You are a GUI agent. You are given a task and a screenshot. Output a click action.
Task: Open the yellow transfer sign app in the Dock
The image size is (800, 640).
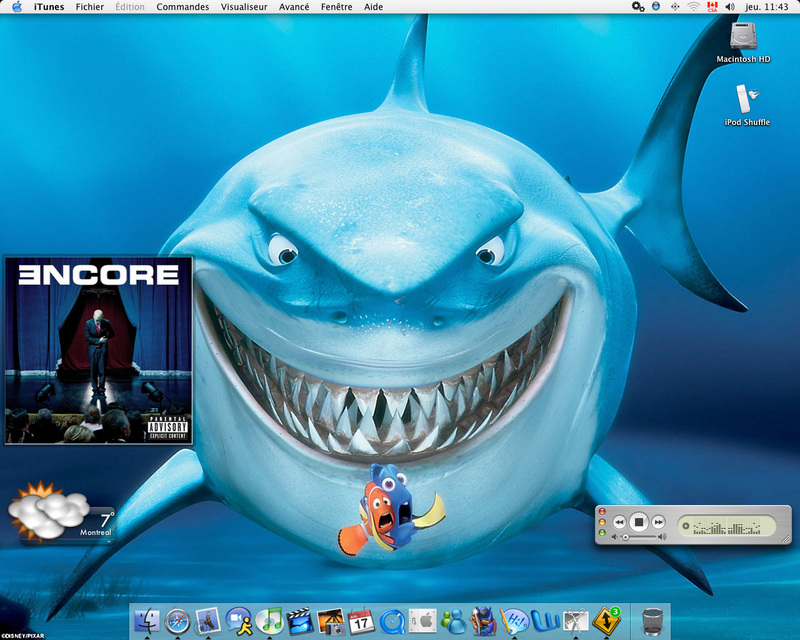pos(606,621)
